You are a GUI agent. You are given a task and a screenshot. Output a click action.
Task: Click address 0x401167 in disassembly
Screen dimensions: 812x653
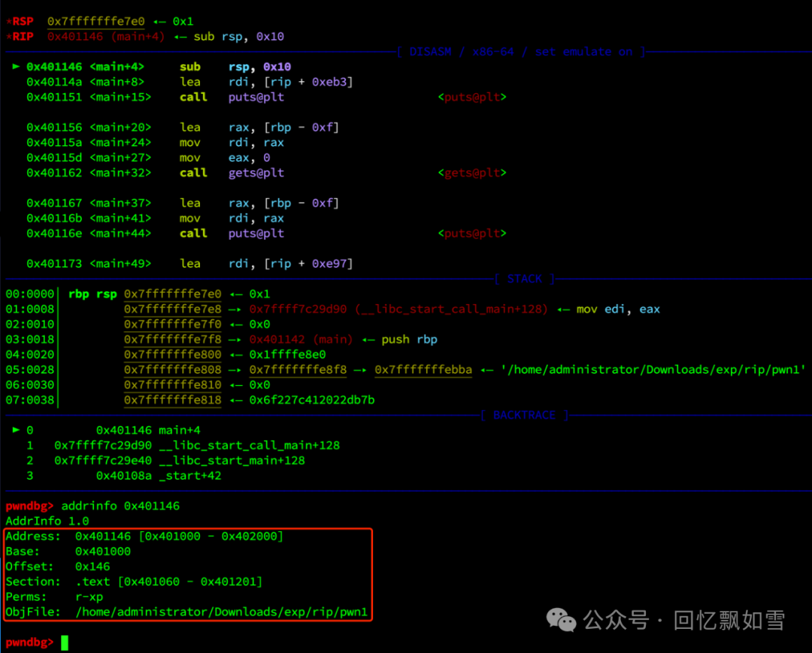(54, 202)
